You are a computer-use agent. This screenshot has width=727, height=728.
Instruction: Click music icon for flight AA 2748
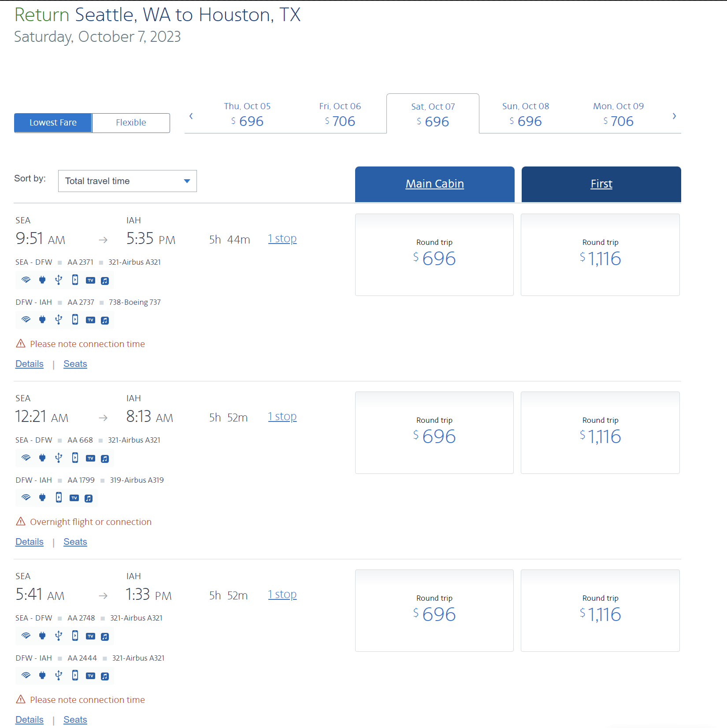coord(105,636)
